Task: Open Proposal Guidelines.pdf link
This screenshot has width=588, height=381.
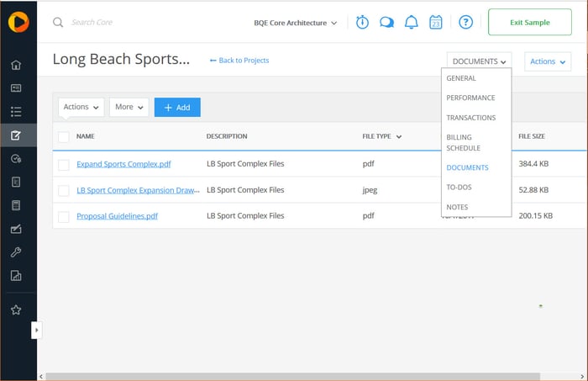Action: [x=117, y=216]
